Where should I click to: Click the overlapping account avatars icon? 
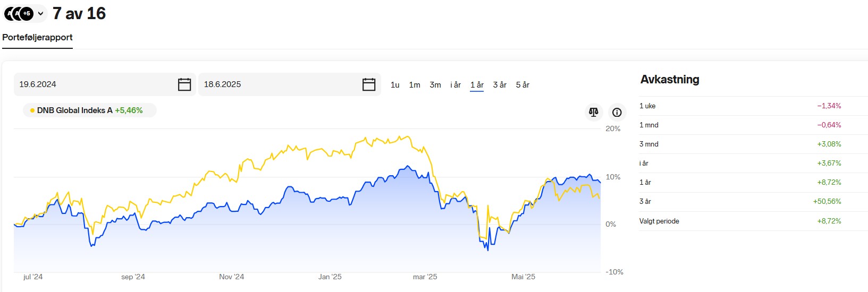pyautogui.click(x=19, y=13)
